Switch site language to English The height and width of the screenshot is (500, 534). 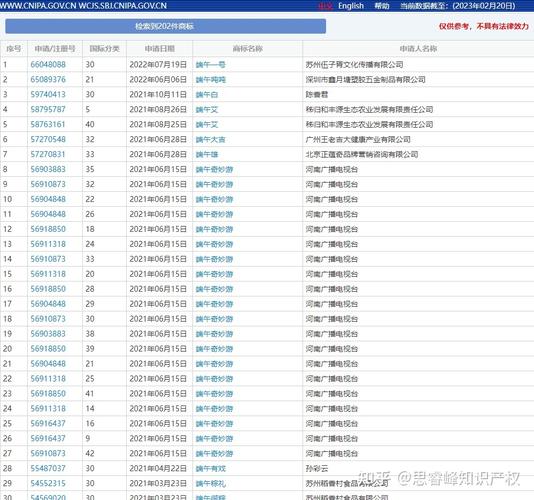(x=350, y=6)
